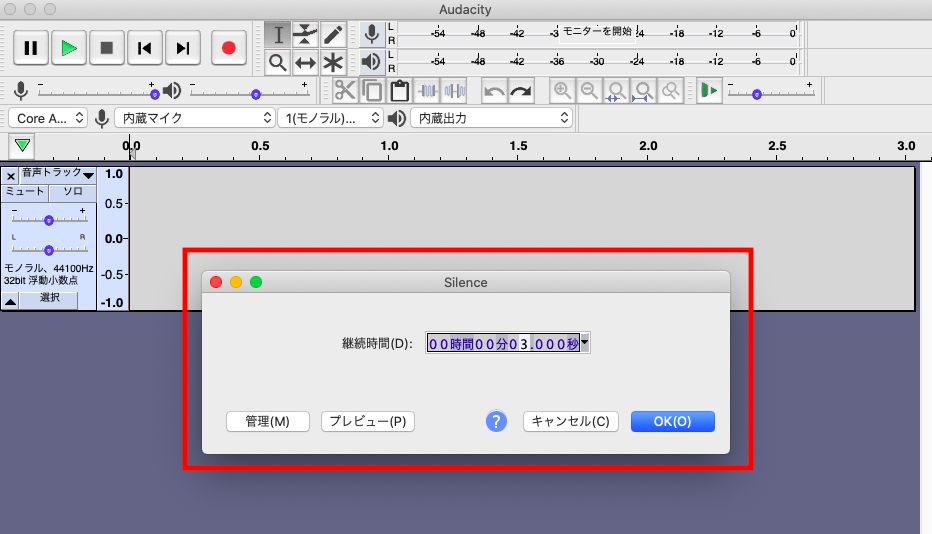Click the Fit Project zoom icon
This screenshot has height=534, width=932.
[x=643, y=91]
